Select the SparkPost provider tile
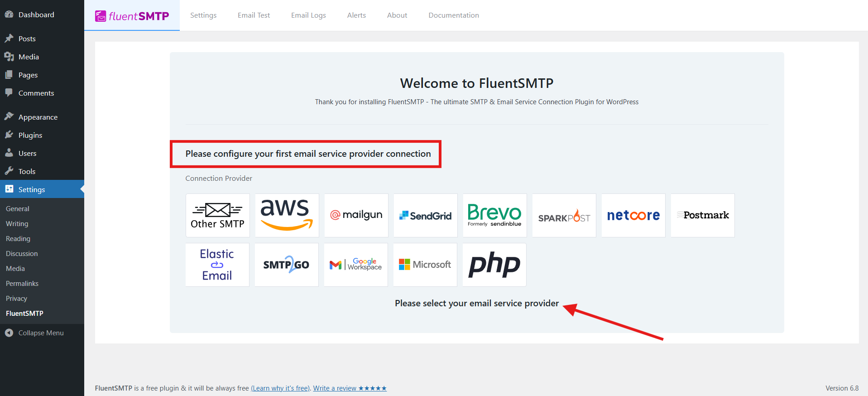 click(x=564, y=215)
